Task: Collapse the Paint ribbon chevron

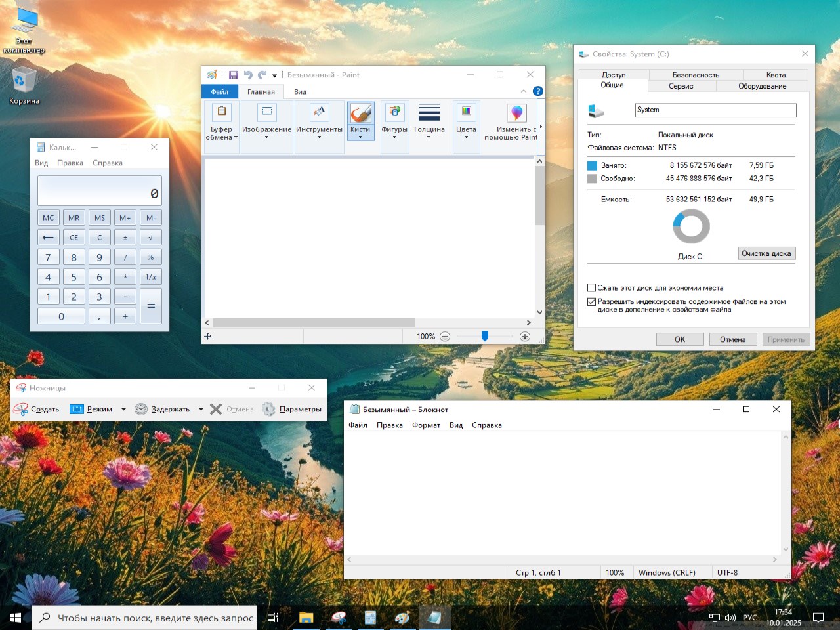Action: 523,91
